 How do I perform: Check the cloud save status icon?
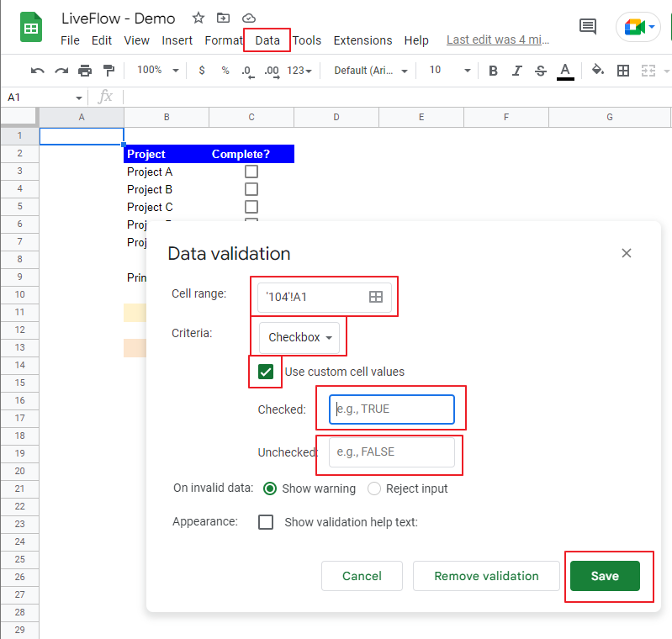click(x=249, y=18)
